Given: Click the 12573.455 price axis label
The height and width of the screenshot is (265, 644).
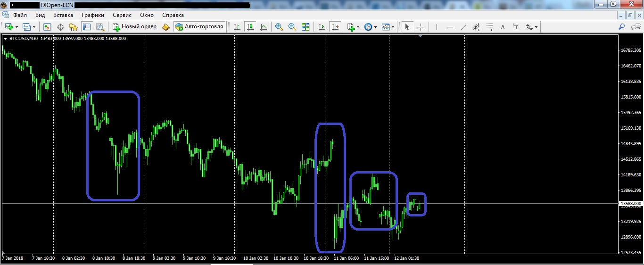Looking at the screenshot, I should [631, 252].
